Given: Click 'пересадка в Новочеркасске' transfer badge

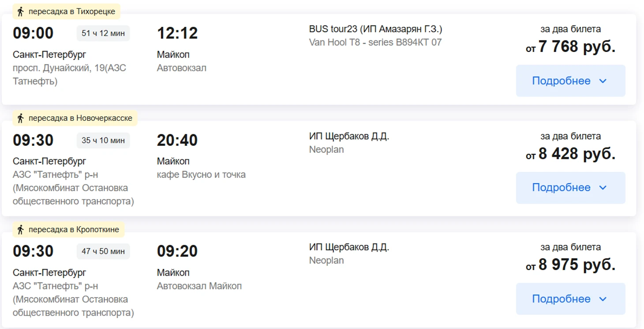Looking at the screenshot, I should click(x=80, y=118).
